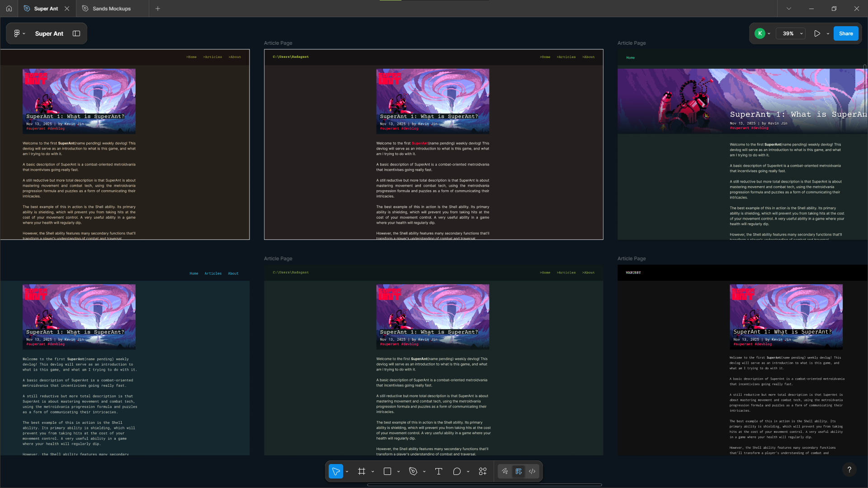
Task: Open the shape tools dropdown arrow
Action: [x=398, y=471]
